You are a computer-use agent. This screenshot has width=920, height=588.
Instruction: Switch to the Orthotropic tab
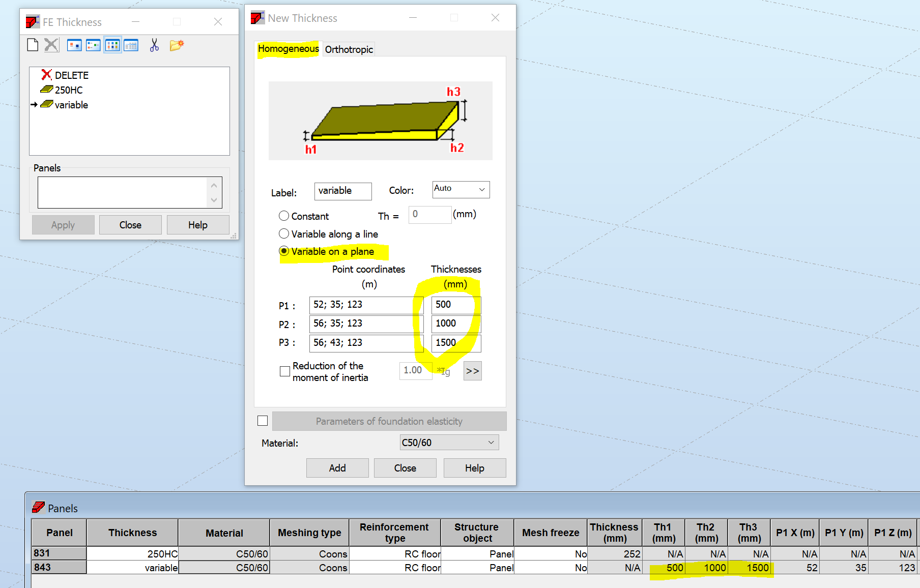349,49
